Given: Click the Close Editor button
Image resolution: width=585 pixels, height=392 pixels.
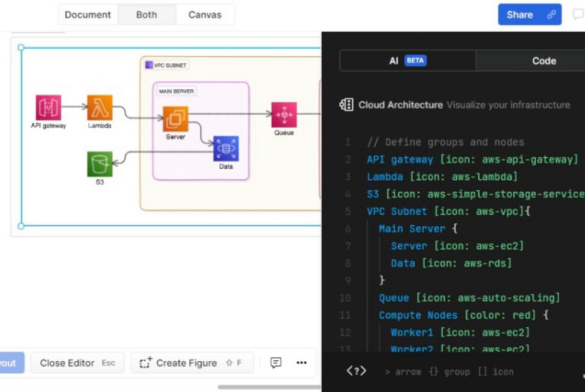Looking at the screenshot, I should [x=78, y=363].
